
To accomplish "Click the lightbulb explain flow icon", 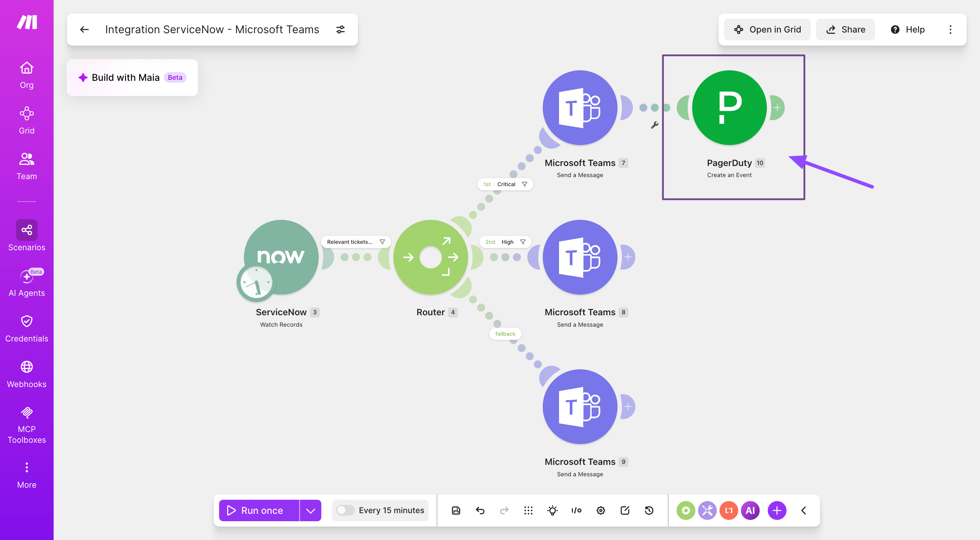I will pos(552,510).
